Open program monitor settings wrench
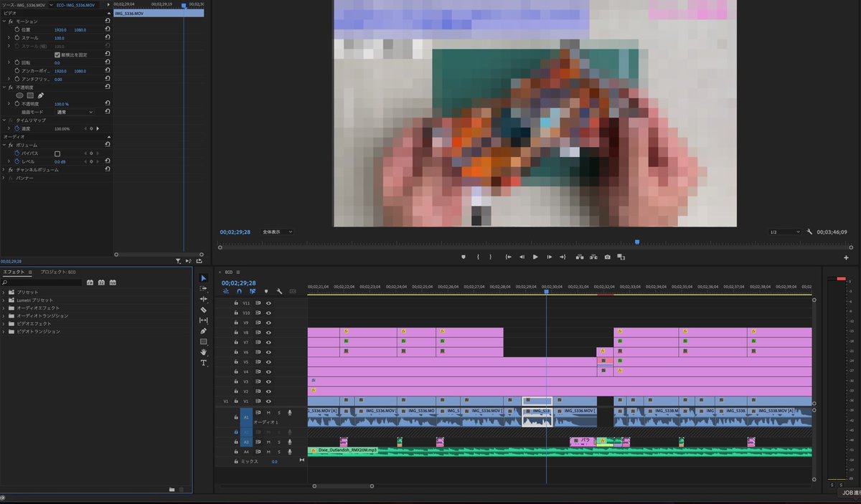The image size is (861, 504). point(809,232)
